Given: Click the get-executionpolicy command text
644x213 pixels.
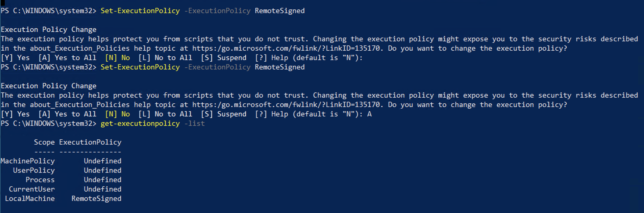Looking at the screenshot, I should coord(140,123).
